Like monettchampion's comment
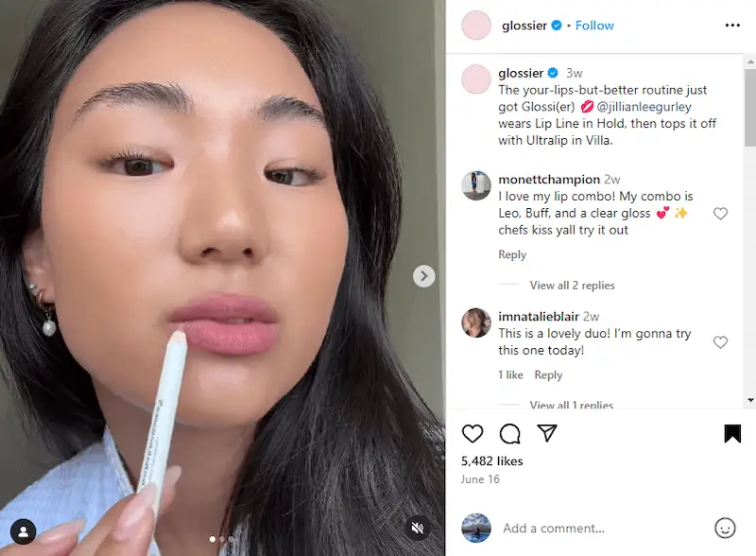Screen dimensions: 756x556 coord(720,214)
